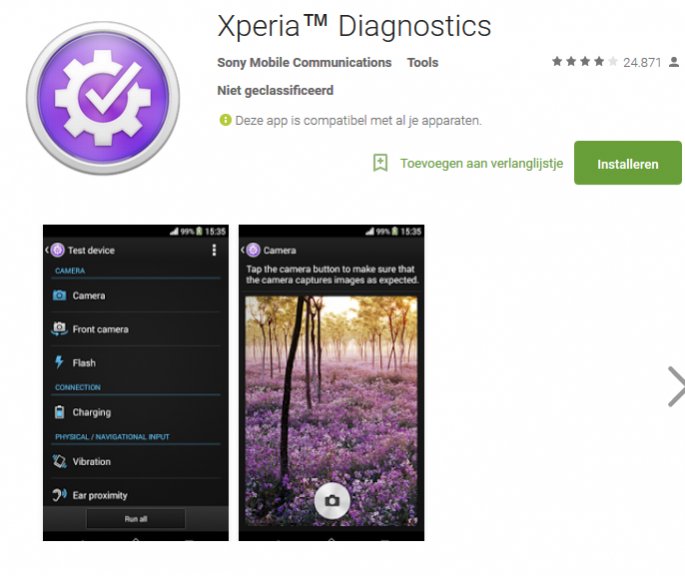Click the green Installeren button
This screenshot has height=576, width=685.
(628, 163)
